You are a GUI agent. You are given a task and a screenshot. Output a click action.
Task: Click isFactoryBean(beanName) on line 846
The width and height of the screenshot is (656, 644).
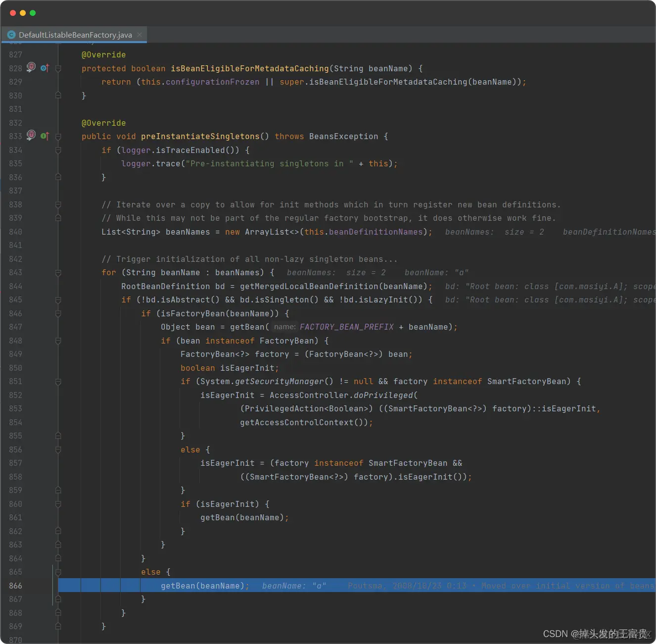[218, 313]
